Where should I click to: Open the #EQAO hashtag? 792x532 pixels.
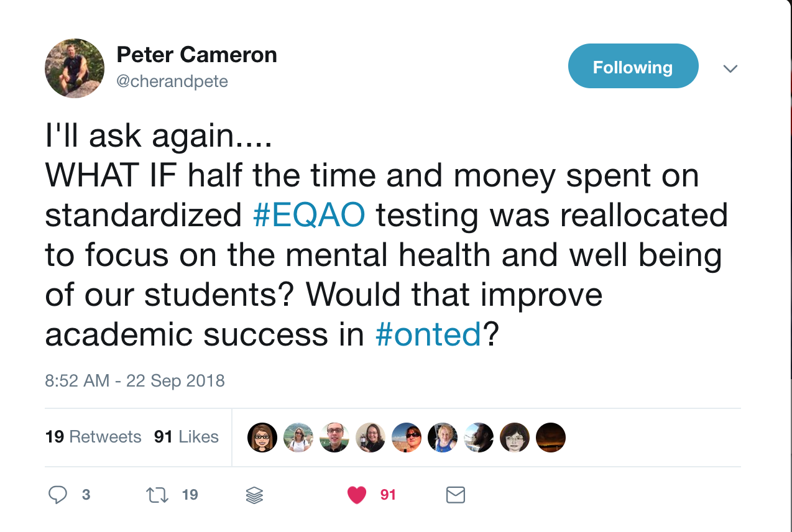[310, 215]
